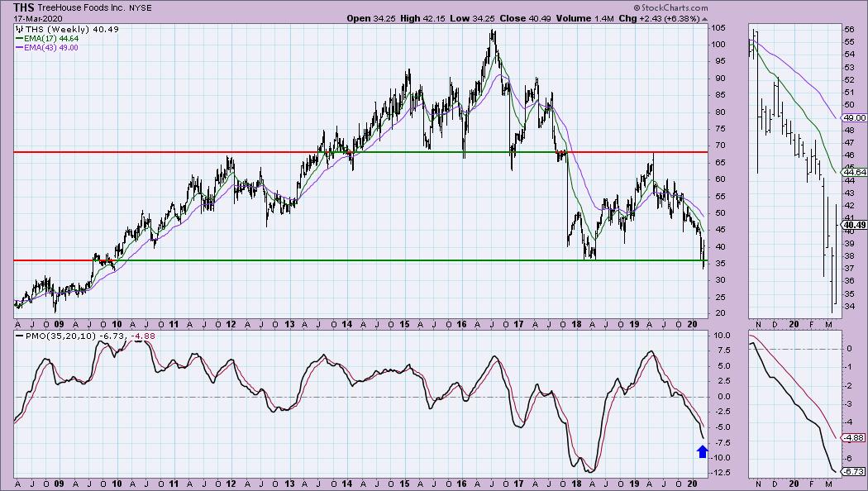
Task: Click the Chg +2.43 (+6.38%) figure
Action: coord(660,18)
